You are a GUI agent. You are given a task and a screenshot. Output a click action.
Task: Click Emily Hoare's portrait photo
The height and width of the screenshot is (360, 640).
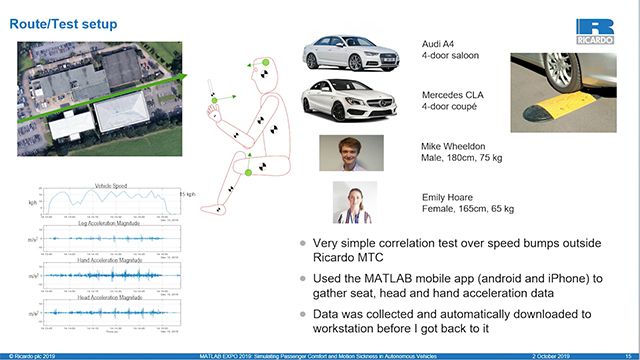coord(355,203)
